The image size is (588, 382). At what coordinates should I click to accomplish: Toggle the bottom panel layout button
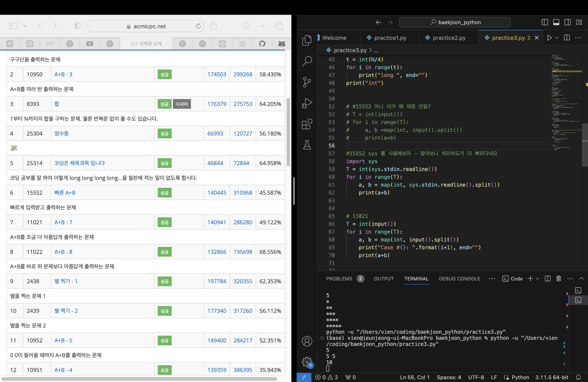pyautogui.click(x=556, y=22)
